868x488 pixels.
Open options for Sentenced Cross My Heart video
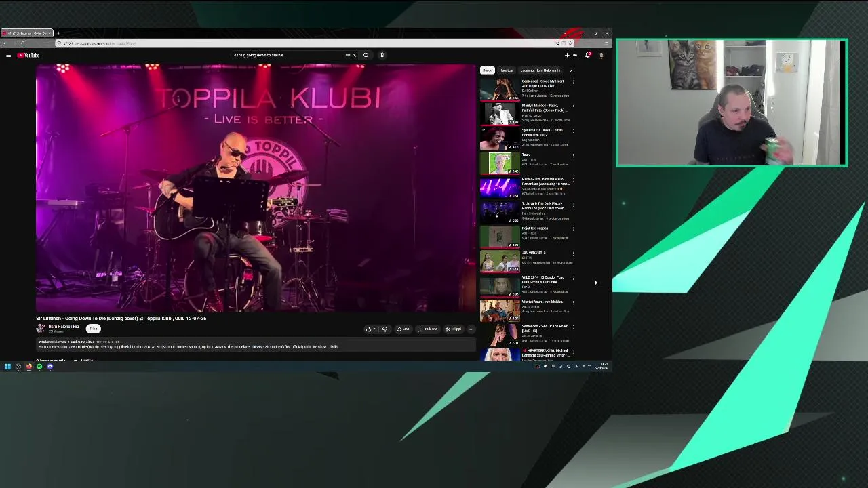click(574, 82)
